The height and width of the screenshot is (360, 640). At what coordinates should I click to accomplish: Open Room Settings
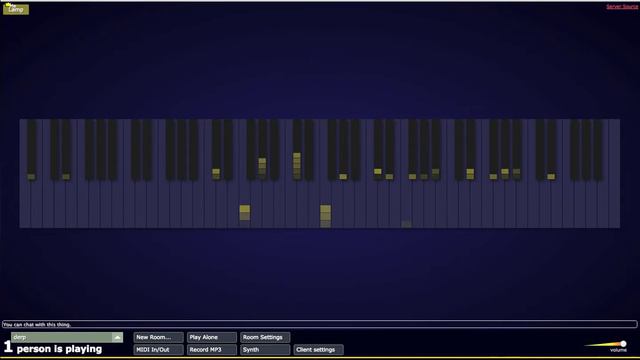(265, 337)
